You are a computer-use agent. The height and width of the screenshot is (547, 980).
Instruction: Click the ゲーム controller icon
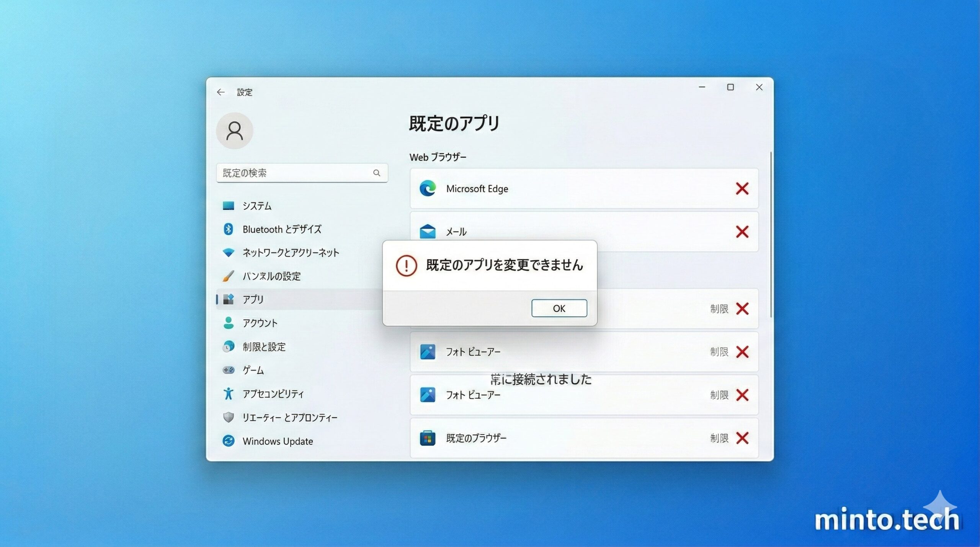pyautogui.click(x=228, y=370)
